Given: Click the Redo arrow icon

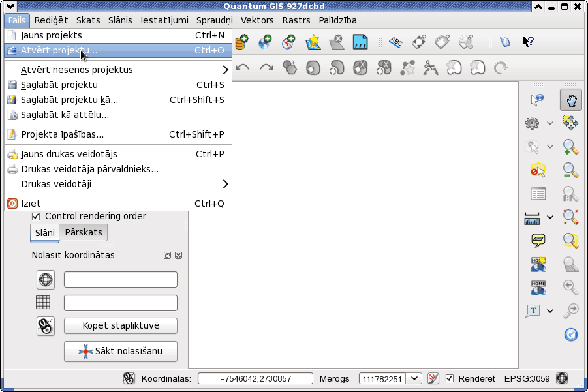Looking at the screenshot, I should (267, 68).
